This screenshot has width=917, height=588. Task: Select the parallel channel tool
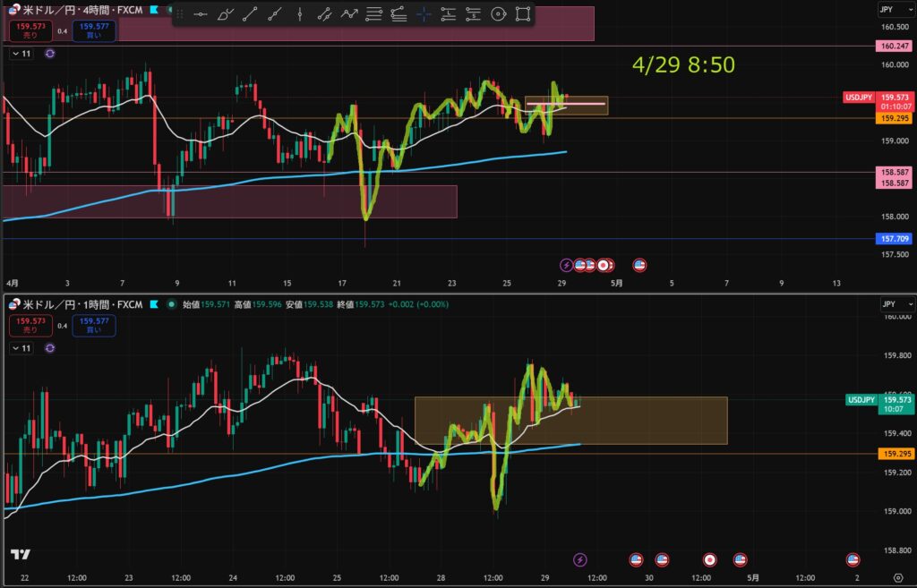(x=324, y=14)
